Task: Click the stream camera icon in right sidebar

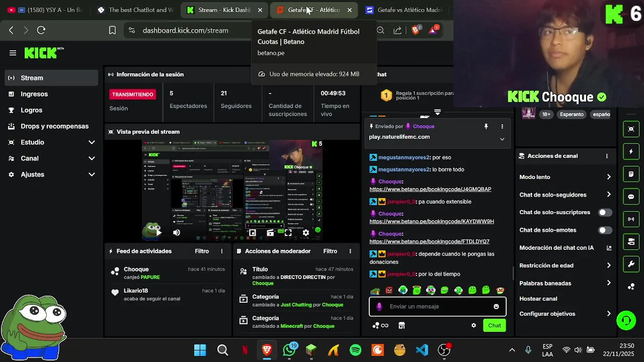Action: [x=631, y=242]
